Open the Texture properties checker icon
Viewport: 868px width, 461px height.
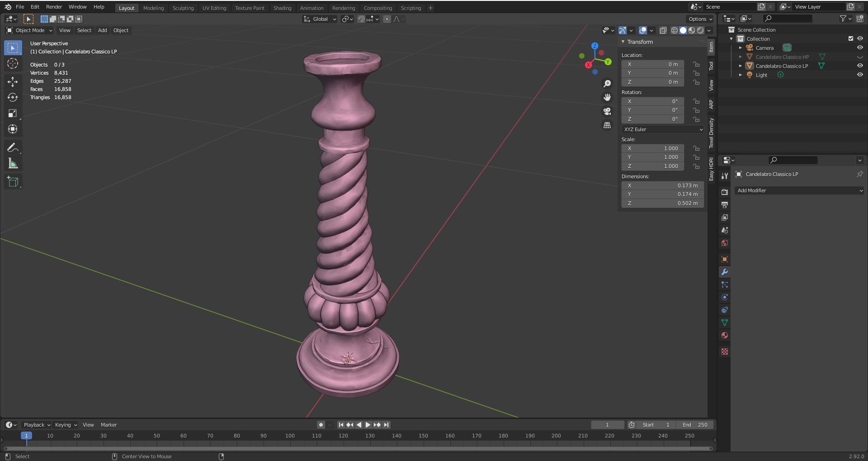click(x=725, y=352)
